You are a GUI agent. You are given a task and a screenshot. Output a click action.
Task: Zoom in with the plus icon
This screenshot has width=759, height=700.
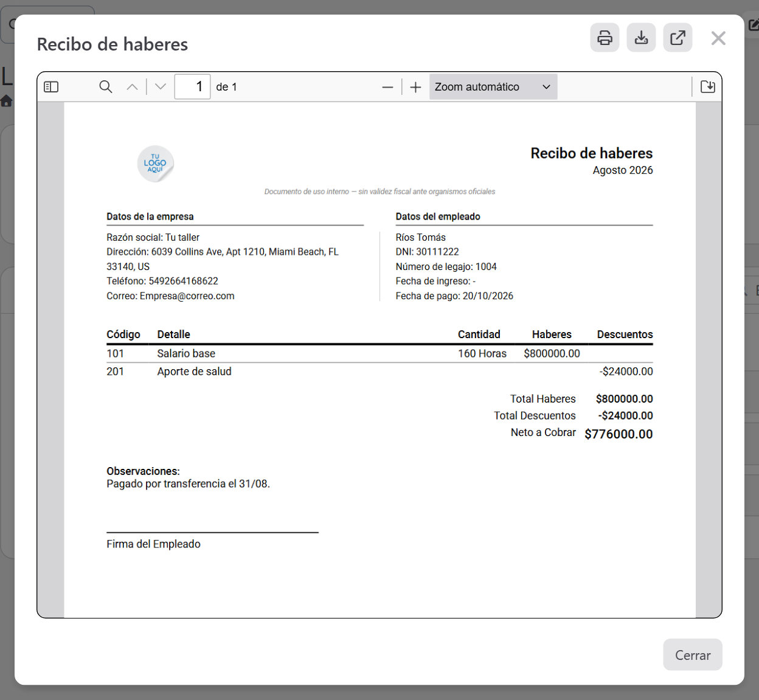(x=415, y=87)
